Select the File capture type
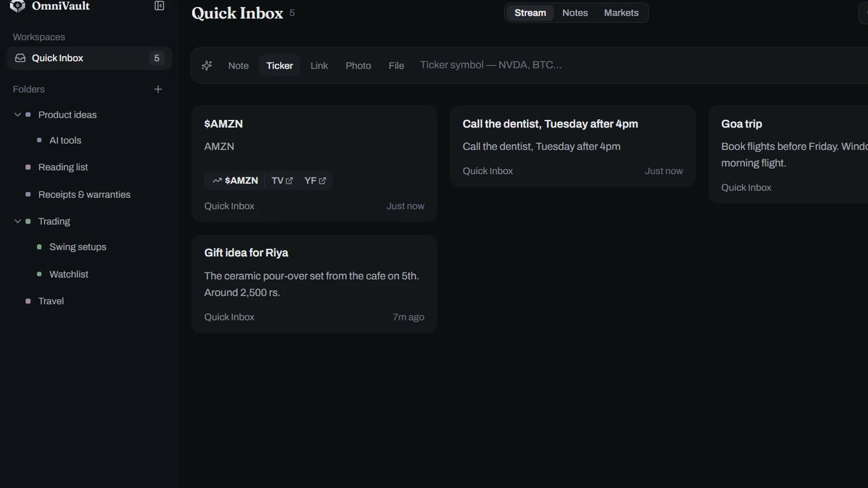Screen dimensions: 868x488 click(x=396, y=66)
